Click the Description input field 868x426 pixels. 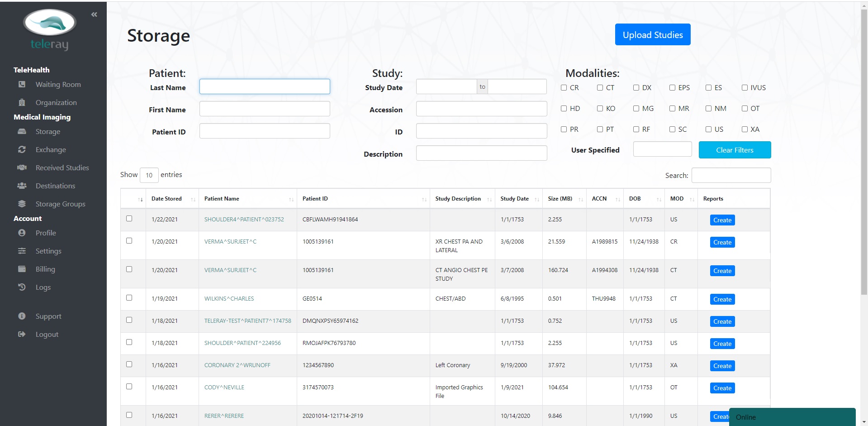coord(481,153)
